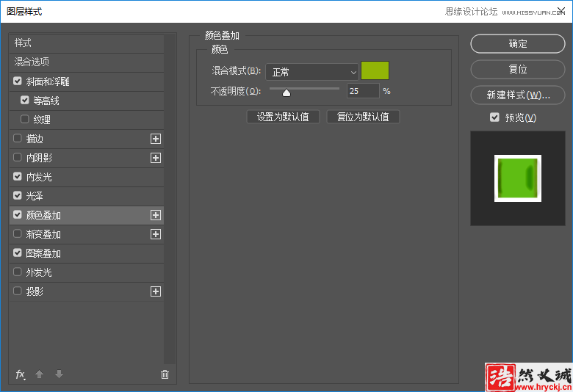Image resolution: width=573 pixels, height=392 pixels.
Task: Select the Styles (样式) list item
Action: pyautogui.click(x=87, y=43)
